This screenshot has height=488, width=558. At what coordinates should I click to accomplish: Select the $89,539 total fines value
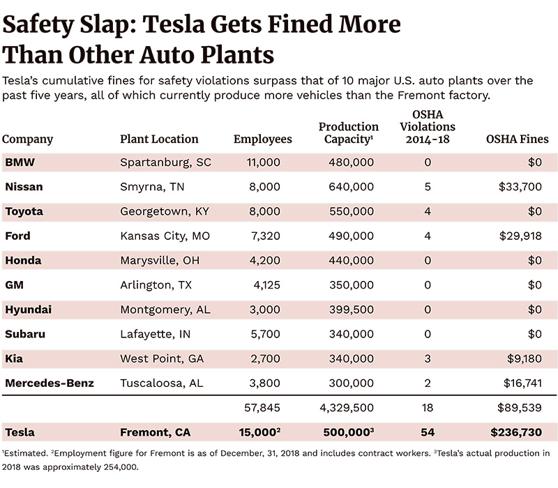coord(520,408)
